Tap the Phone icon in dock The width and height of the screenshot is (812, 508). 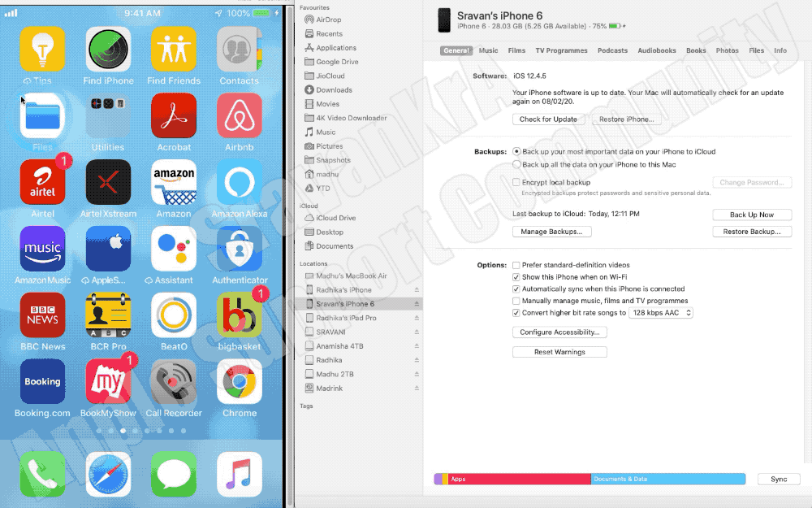point(42,475)
